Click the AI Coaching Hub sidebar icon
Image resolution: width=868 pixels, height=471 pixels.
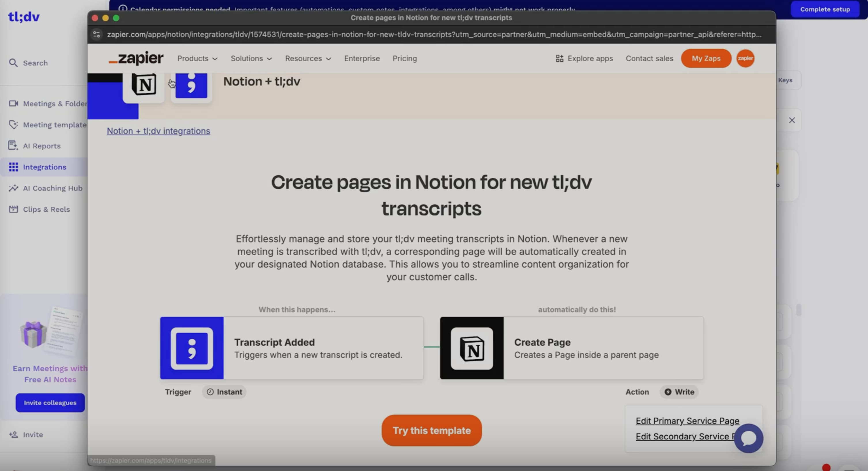[x=13, y=188]
